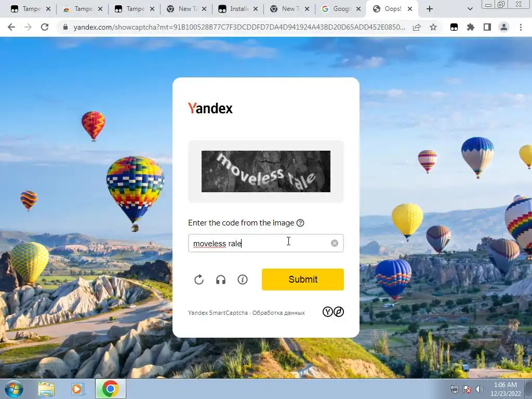Clear the captcha input field
Viewport: 532px width, 399px height.
point(335,243)
